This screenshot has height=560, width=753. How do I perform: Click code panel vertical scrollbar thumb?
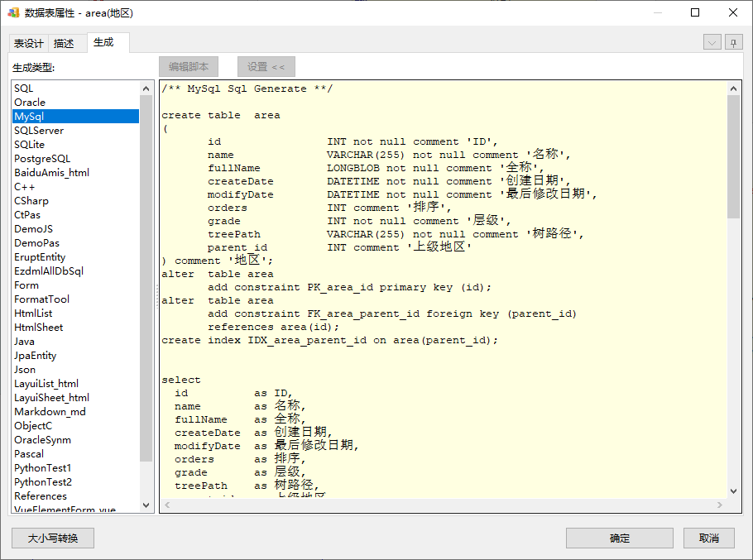click(x=733, y=157)
